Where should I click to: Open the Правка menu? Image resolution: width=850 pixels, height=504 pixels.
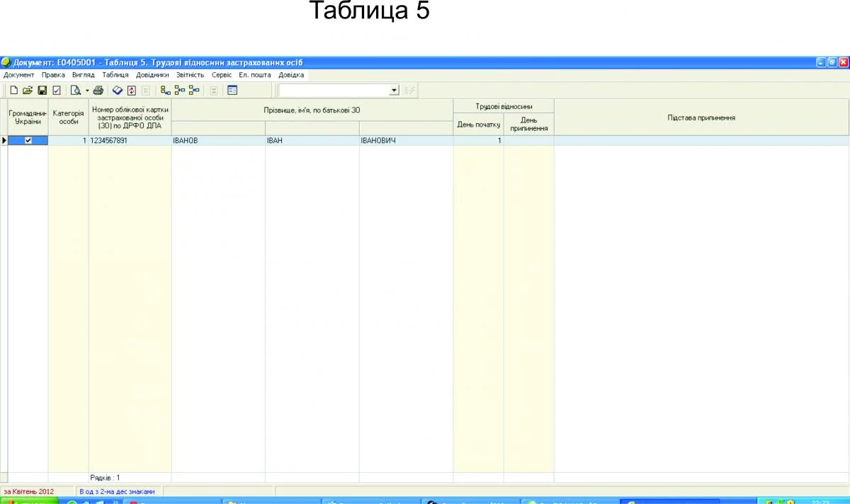pyautogui.click(x=53, y=75)
